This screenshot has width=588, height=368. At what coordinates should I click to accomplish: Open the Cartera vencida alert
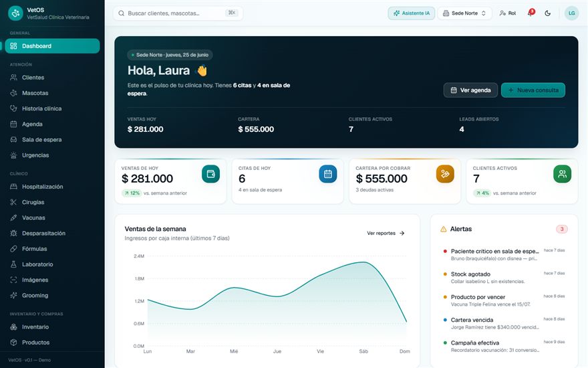pyautogui.click(x=504, y=323)
